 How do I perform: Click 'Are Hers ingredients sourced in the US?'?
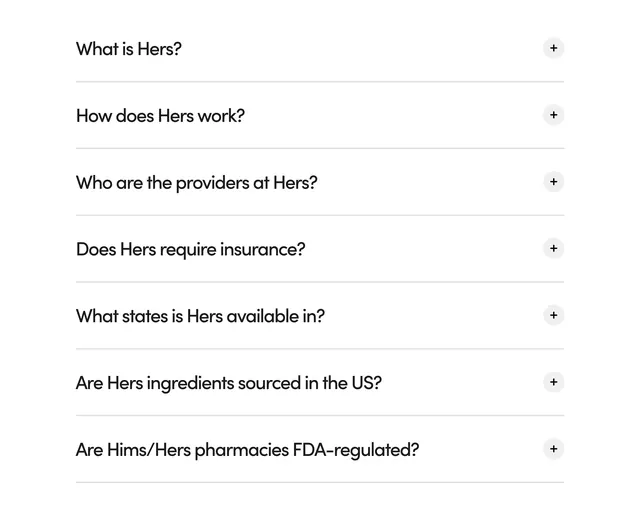229,383
